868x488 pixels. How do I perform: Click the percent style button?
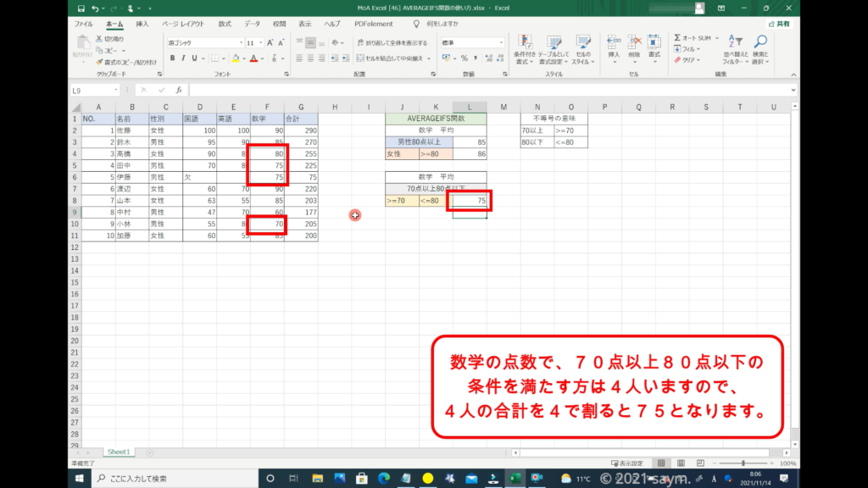click(464, 58)
